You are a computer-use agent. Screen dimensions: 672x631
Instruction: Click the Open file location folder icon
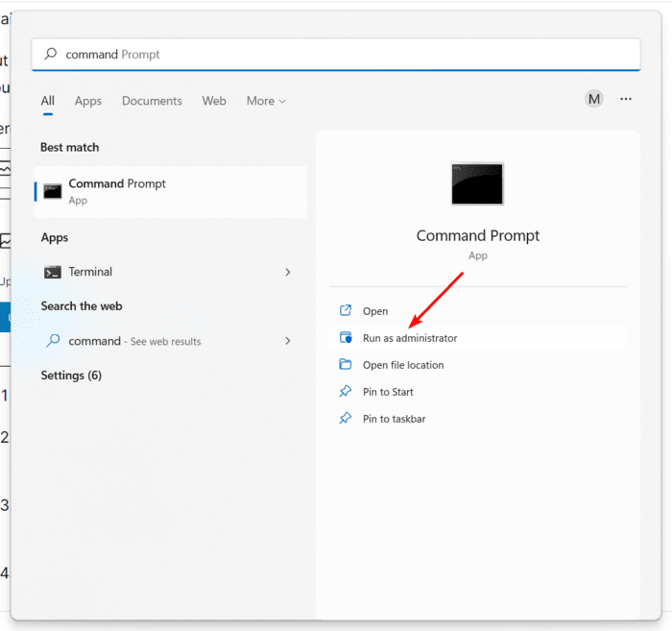346,364
